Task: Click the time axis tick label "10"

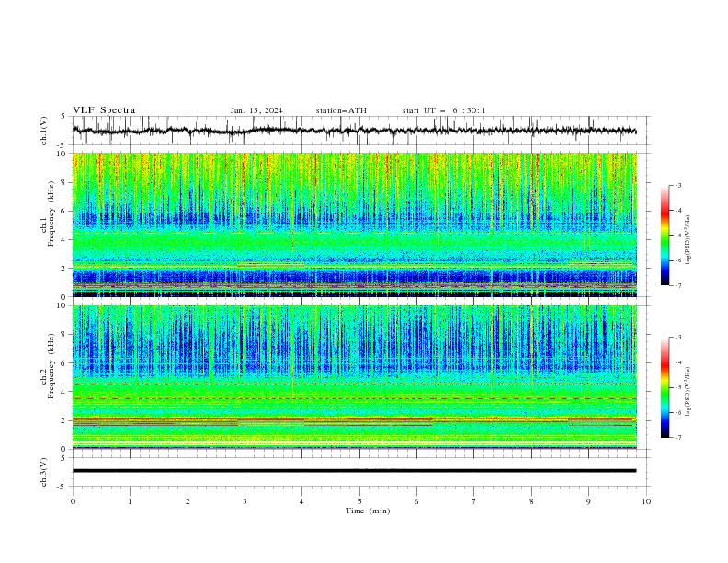Action: click(x=646, y=501)
